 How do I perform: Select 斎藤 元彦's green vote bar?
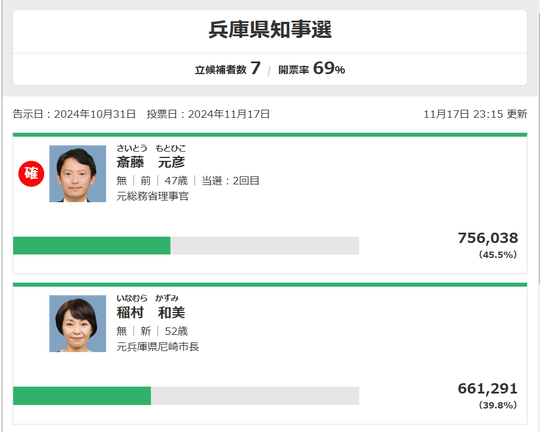pos(92,246)
